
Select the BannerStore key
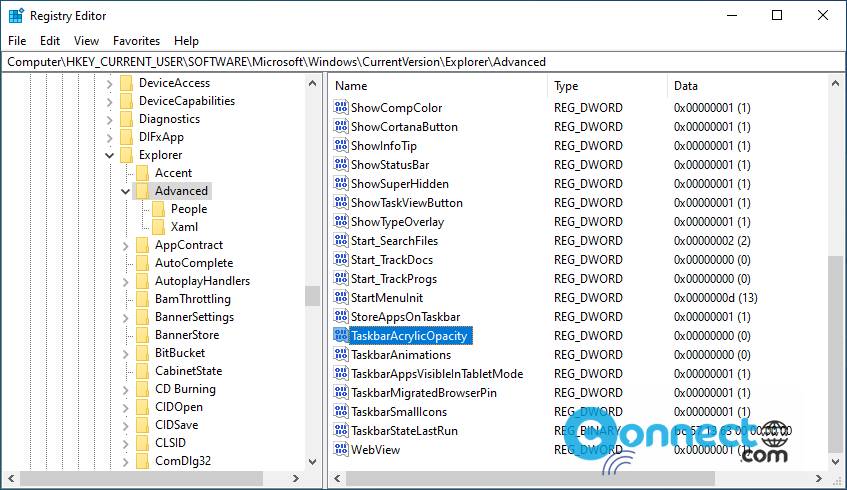pos(187,335)
